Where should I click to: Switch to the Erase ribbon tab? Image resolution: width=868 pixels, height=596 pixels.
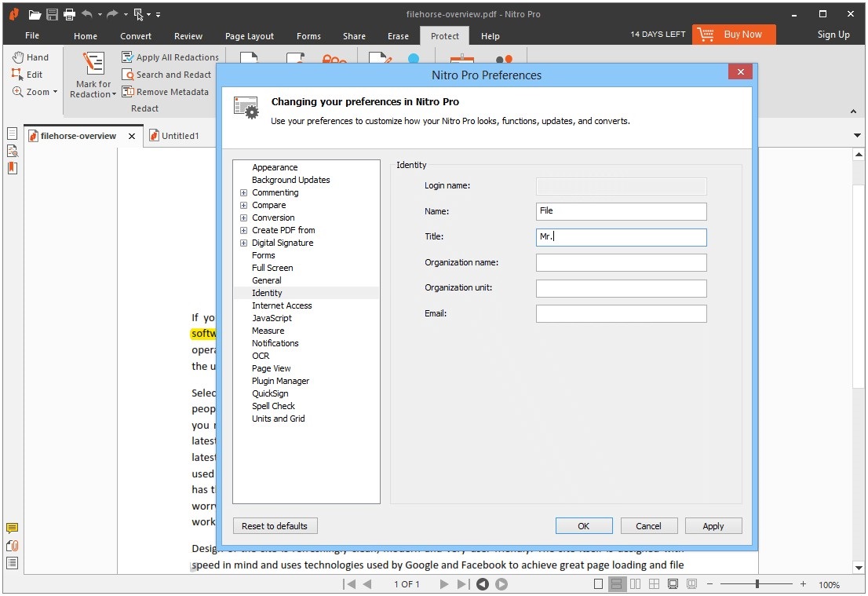(x=398, y=36)
